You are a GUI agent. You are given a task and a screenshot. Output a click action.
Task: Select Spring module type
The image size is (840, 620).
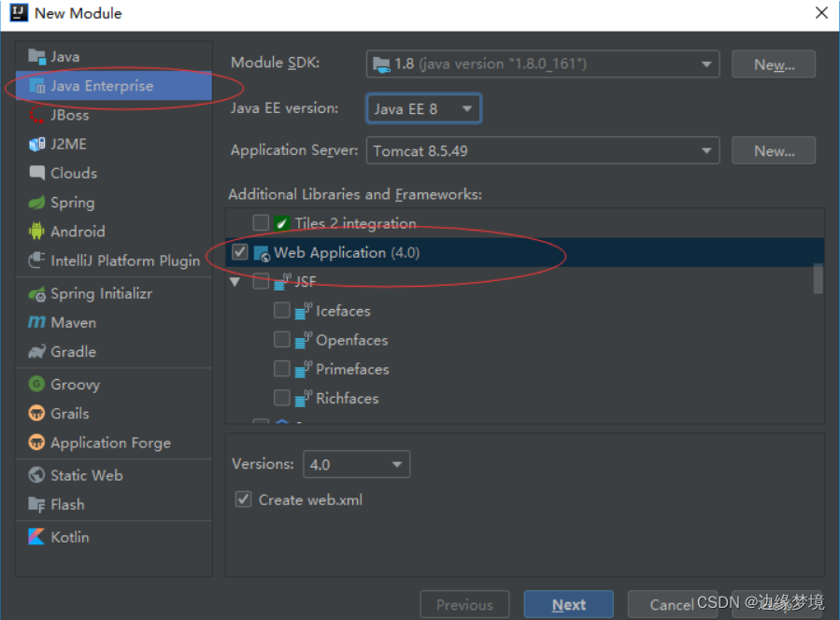click(114, 203)
